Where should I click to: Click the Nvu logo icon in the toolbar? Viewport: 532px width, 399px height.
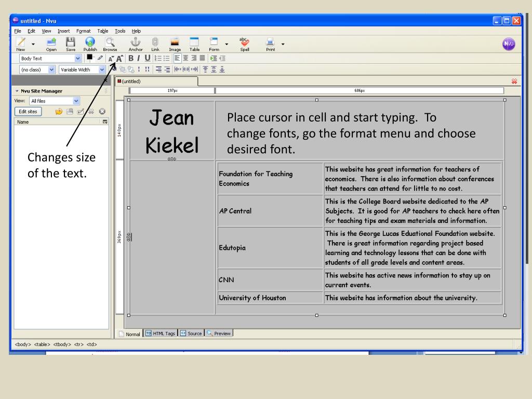509,44
